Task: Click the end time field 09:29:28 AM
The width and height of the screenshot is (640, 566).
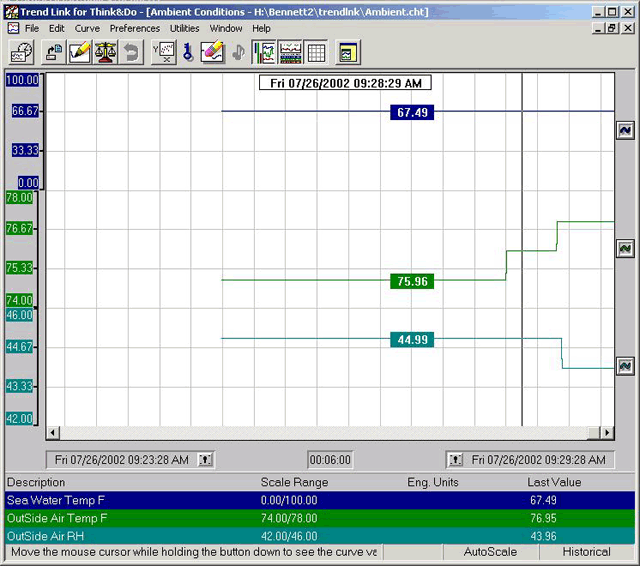Action: click(x=539, y=460)
